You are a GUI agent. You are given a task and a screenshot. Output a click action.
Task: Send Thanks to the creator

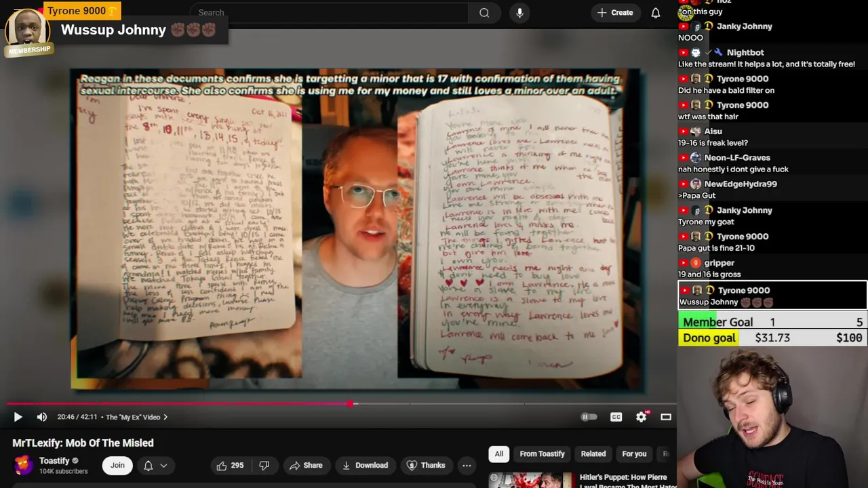point(426,465)
